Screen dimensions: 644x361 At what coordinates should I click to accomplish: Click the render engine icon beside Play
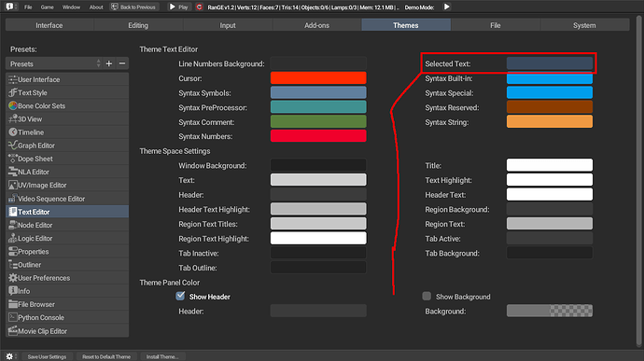click(199, 7)
